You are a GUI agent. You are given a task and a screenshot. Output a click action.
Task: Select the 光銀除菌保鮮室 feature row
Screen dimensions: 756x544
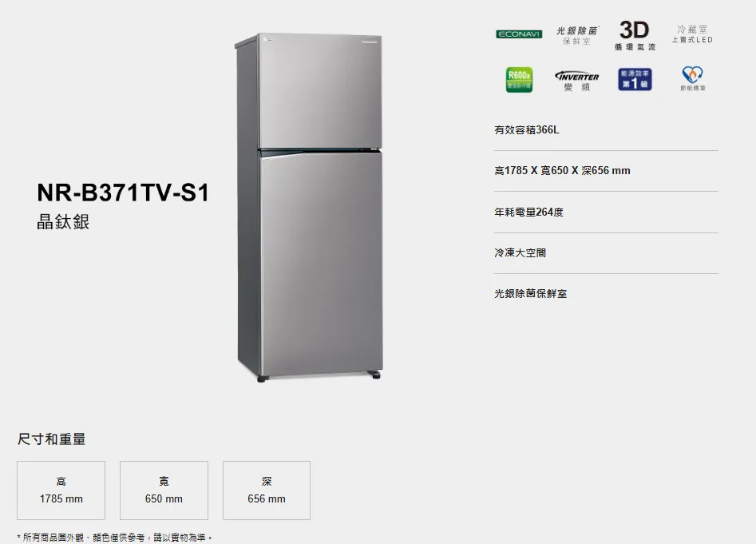(606, 294)
